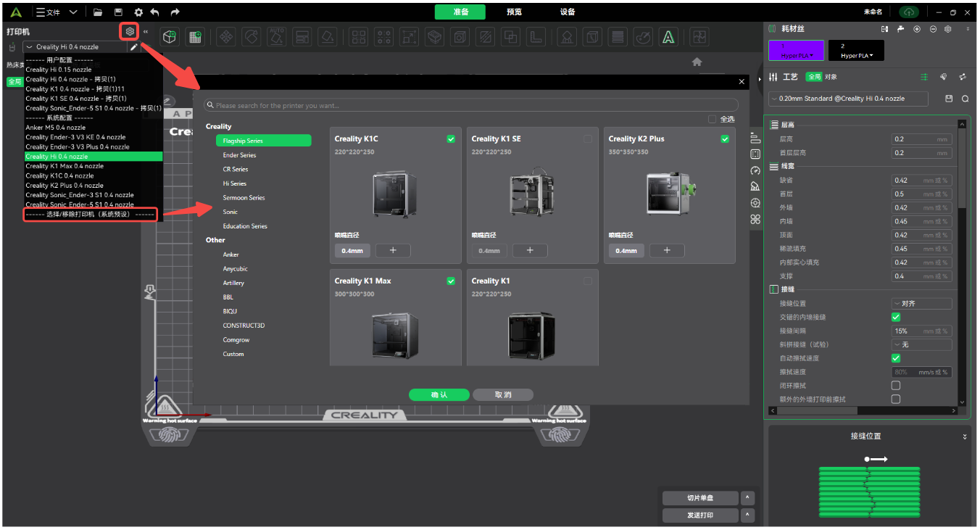Click the plus nozzle button on Creality K1C card
This screenshot has height=530, width=980.
[x=393, y=250]
